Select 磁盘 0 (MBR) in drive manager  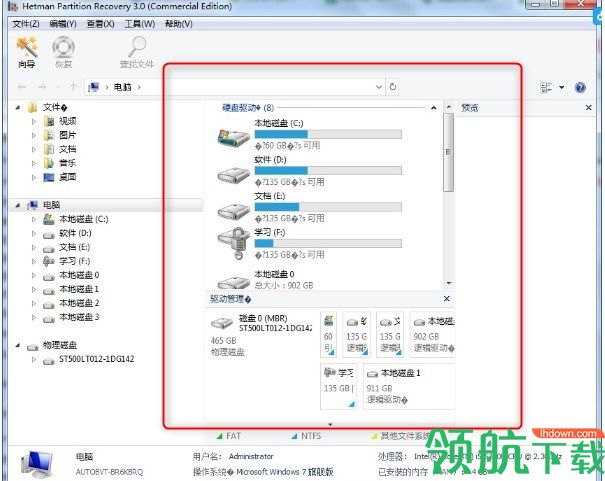coord(261,335)
